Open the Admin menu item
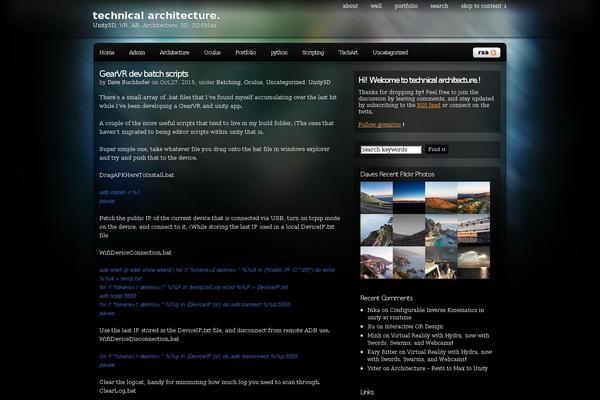This screenshot has width=600, height=400. click(x=137, y=52)
